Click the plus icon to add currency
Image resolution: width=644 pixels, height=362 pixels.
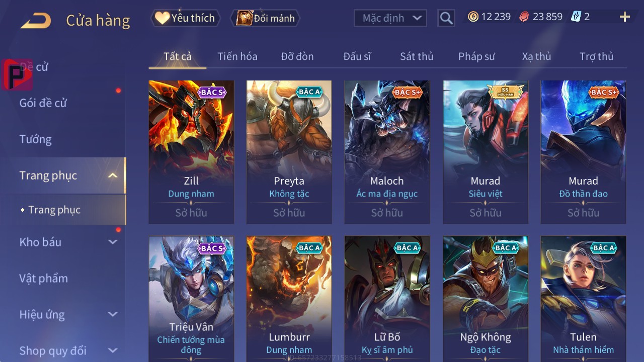tap(625, 17)
